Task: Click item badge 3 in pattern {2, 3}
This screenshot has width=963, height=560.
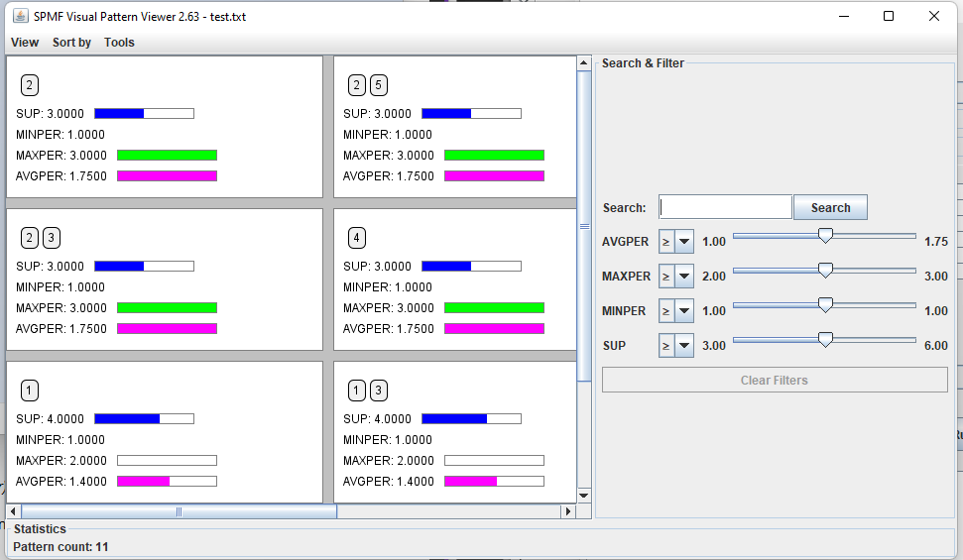Action: (x=52, y=238)
